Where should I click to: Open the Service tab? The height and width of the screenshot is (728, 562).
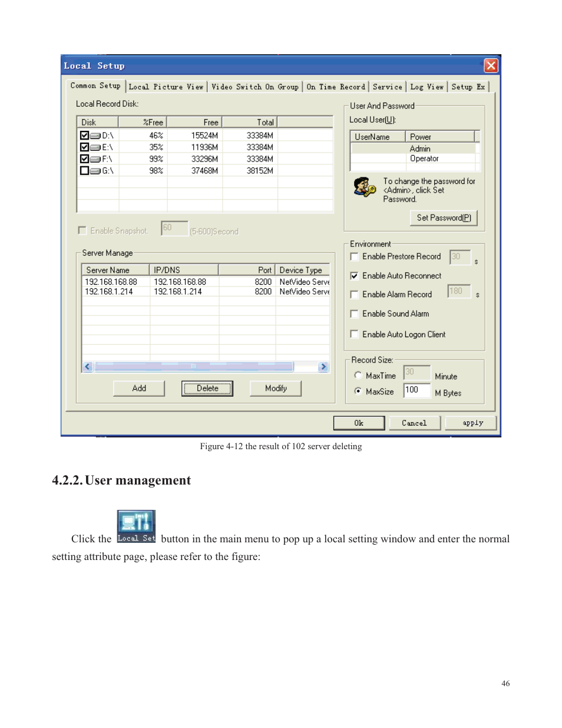[x=388, y=87]
